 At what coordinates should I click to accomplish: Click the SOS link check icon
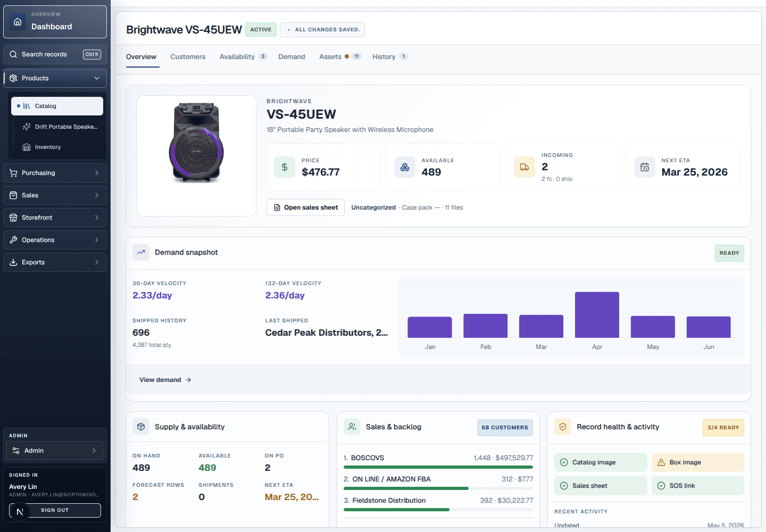tap(661, 486)
